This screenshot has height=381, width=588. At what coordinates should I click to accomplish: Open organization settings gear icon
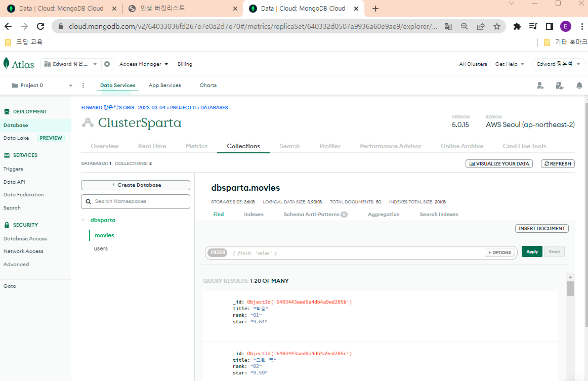[x=107, y=64]
